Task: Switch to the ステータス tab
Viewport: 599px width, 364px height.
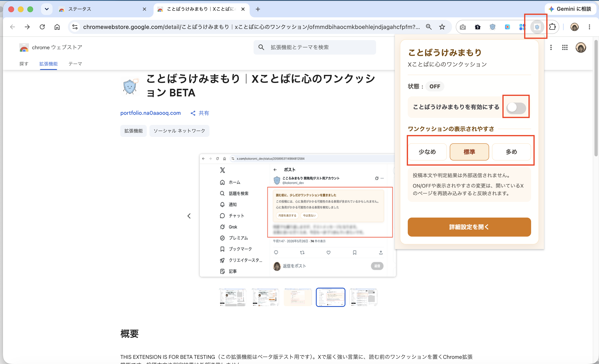Action: [x=102, y=9]
